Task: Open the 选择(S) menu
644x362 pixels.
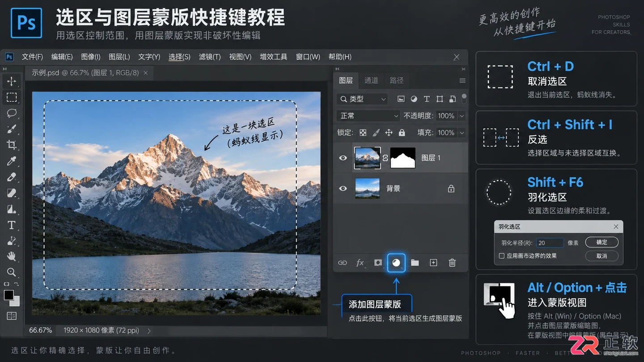Action: pyautogui.click(x=179, y=57)
